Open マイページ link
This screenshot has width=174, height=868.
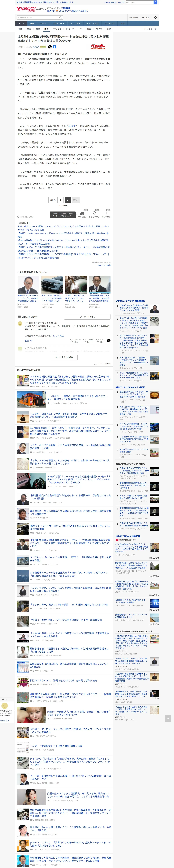[133, 18]
